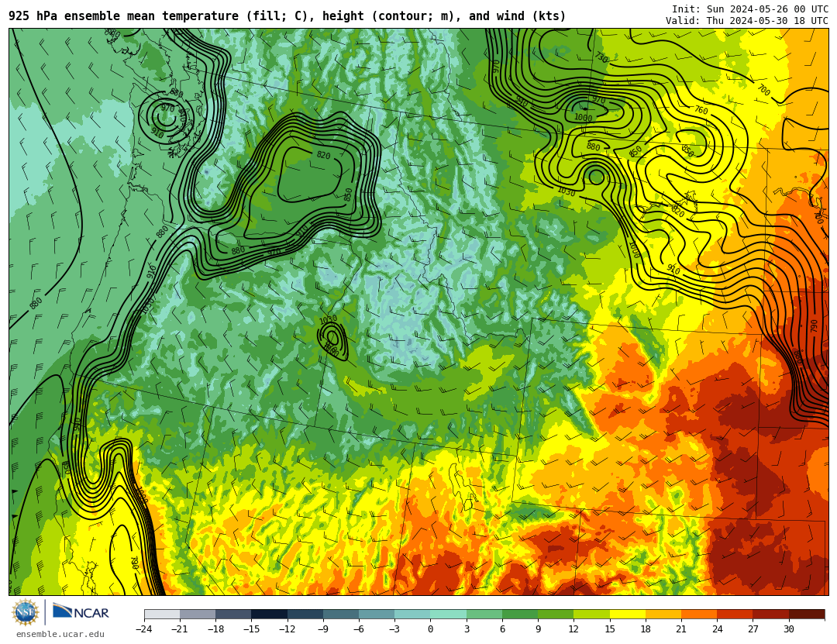837x644 pixels.
Task: Click the 730 height contour label
Action: (601, 57)
